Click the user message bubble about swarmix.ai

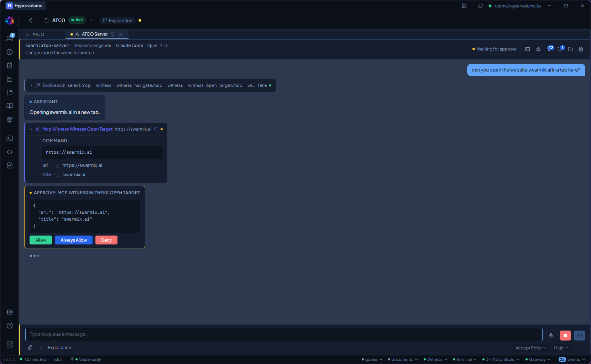[526, 70]
